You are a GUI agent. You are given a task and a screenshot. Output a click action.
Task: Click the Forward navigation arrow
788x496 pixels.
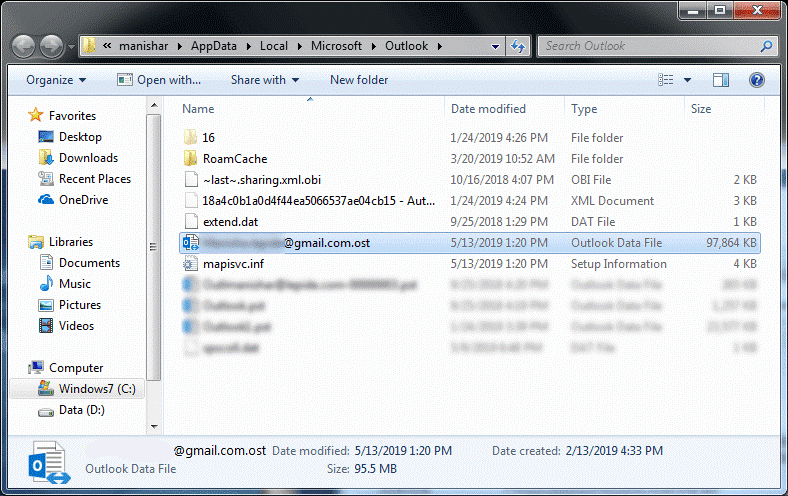click(x=51, y=47)
